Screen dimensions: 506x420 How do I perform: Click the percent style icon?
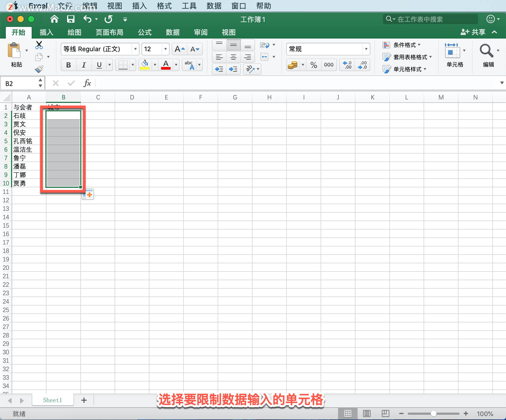click(x=314, y=65)
